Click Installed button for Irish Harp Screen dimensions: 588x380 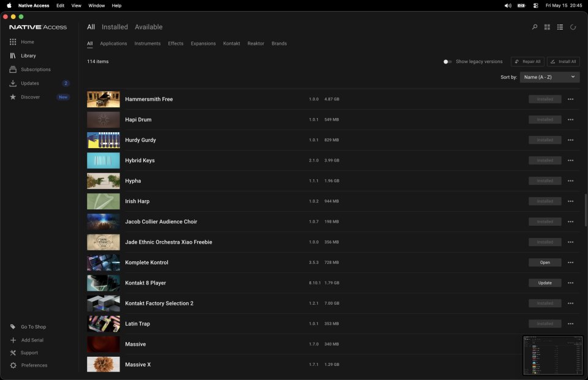pyautogui.click(x=545, y=201)
